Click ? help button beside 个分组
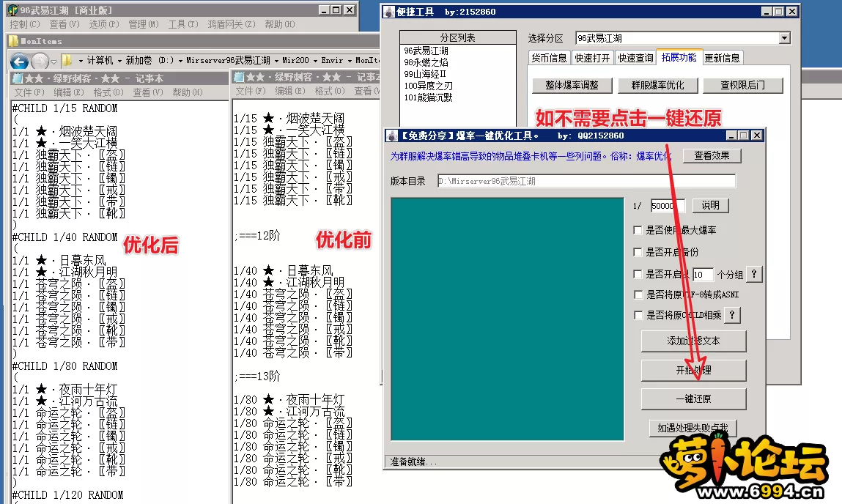 (x=754, y=274)
